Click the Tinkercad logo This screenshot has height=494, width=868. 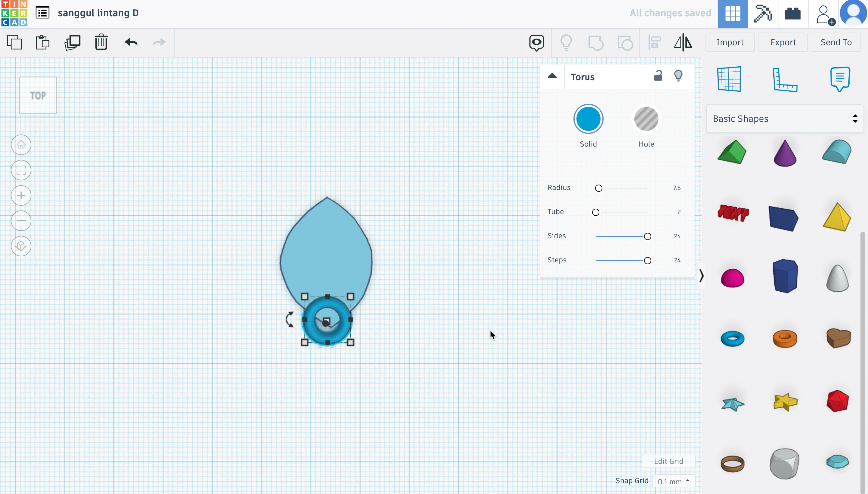[x=14, y=14]
